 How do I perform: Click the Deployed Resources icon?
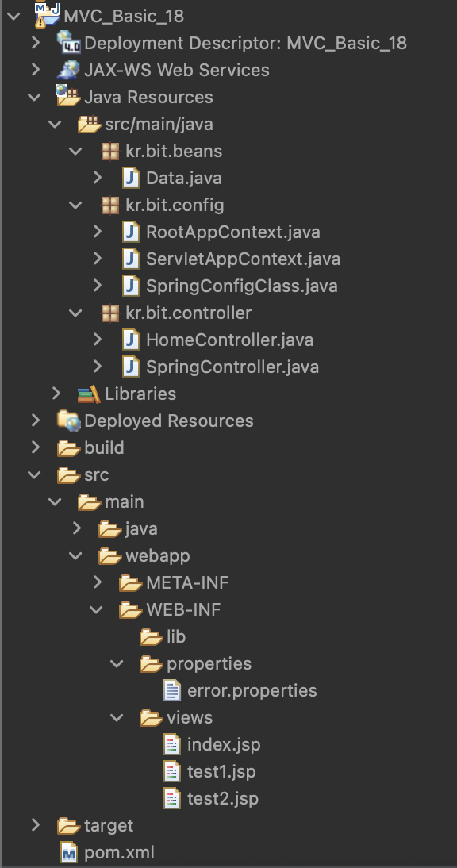tap(69, 421)
